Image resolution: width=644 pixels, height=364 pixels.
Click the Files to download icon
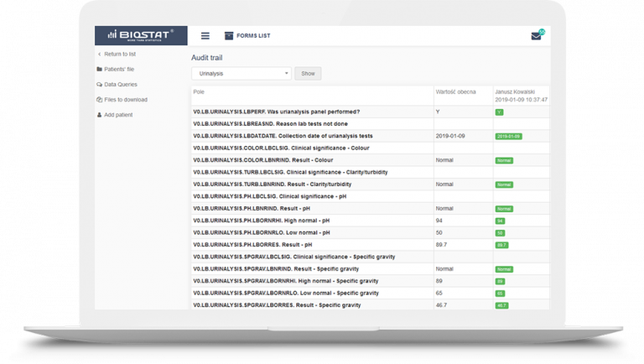[x=99, y=100]
